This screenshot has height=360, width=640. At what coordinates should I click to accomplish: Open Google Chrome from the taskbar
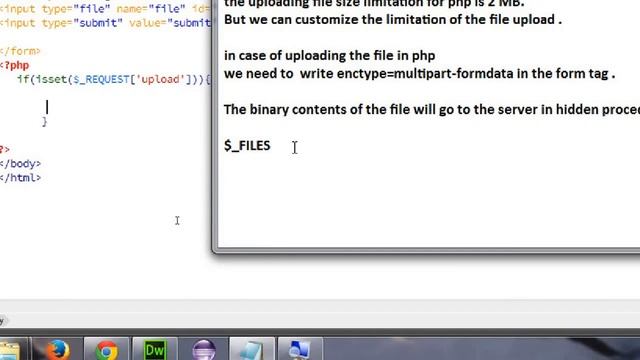click(x=106, y=350)
